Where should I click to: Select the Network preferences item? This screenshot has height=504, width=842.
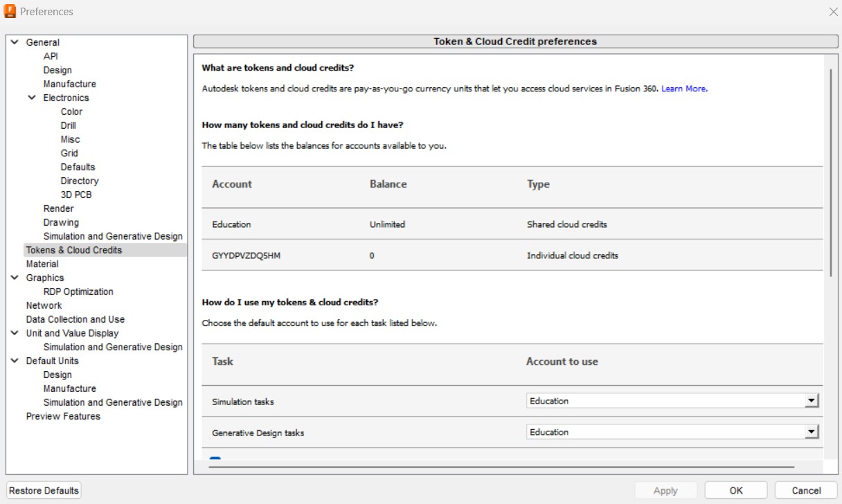pos(44,305)
